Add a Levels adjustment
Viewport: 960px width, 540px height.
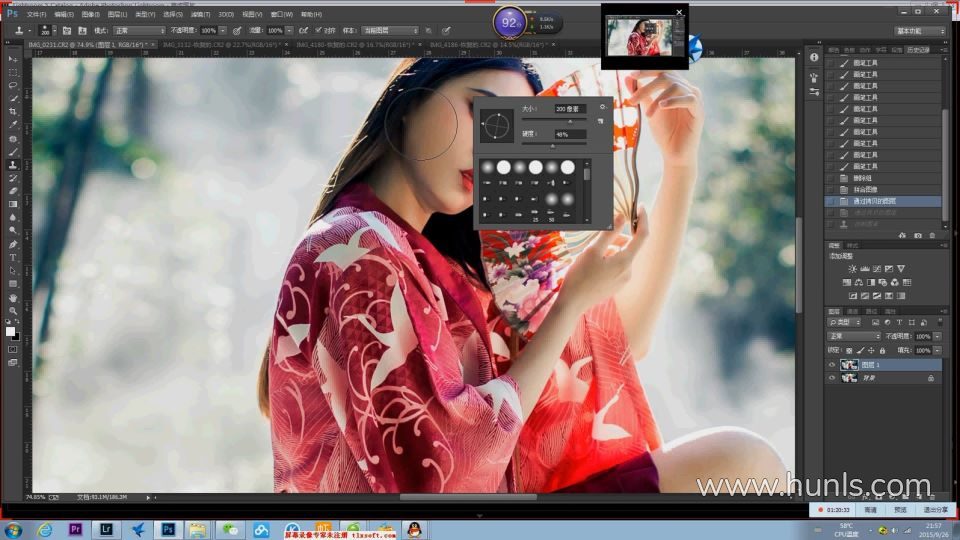pyautogui.click(x=864, y=269)
